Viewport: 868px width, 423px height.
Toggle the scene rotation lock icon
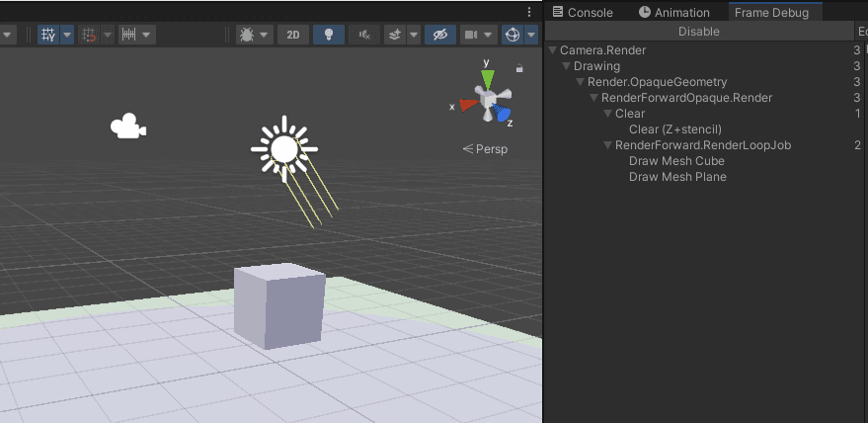[x=519, y=68]
